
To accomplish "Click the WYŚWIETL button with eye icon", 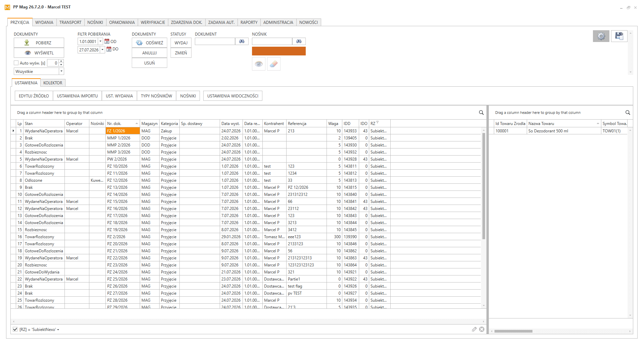I will click(x=39, y=53).
